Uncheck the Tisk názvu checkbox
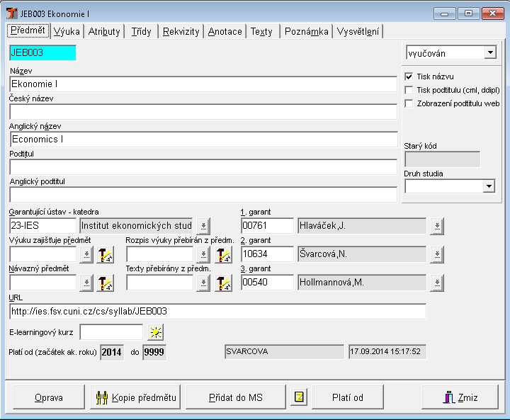The image size is (510, 420). click(409, 76)
